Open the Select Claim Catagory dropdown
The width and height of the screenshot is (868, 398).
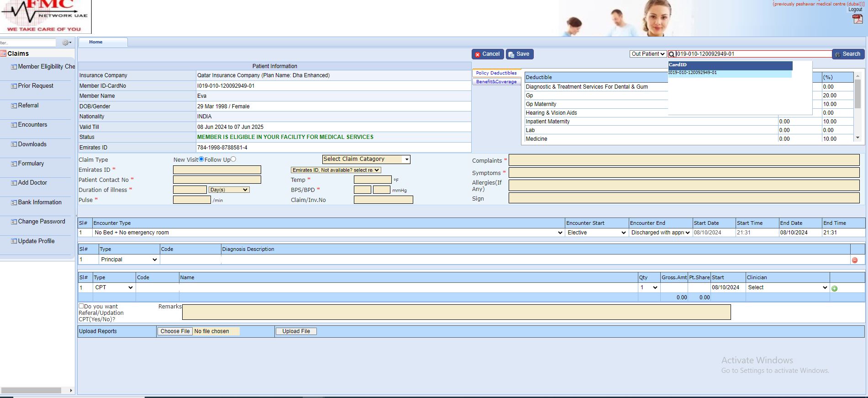click(x=366, y=159)
